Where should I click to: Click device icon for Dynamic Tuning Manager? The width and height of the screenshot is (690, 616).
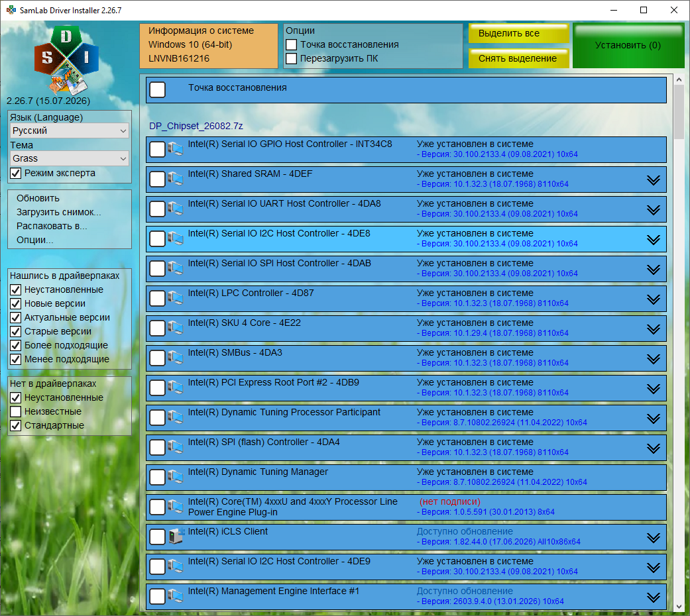pyautogui.click(x=176, y=477)
